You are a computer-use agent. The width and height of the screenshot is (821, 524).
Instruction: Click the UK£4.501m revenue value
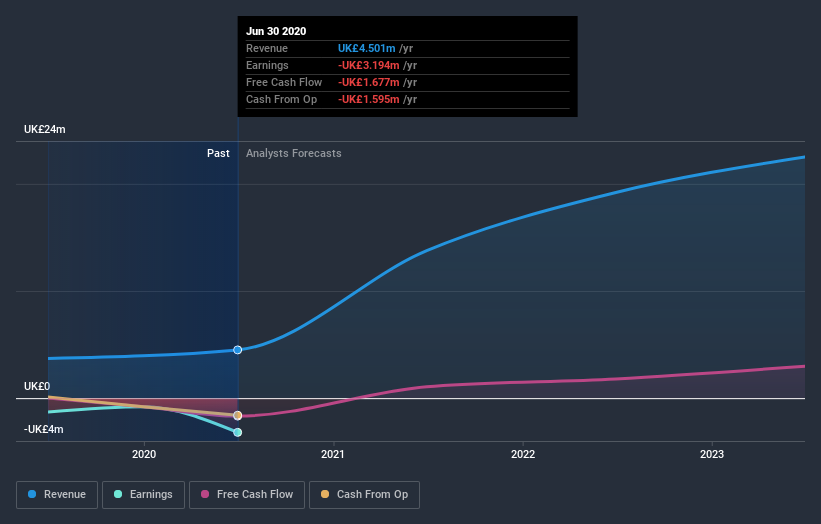[x=367, y=48]
